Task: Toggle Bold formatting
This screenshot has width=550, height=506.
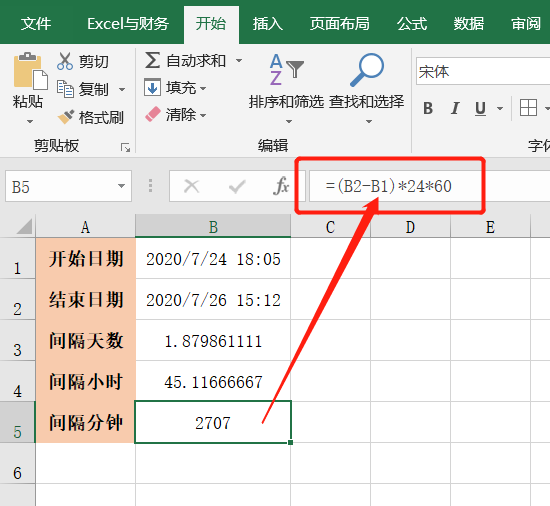Action: coord(428,108)
